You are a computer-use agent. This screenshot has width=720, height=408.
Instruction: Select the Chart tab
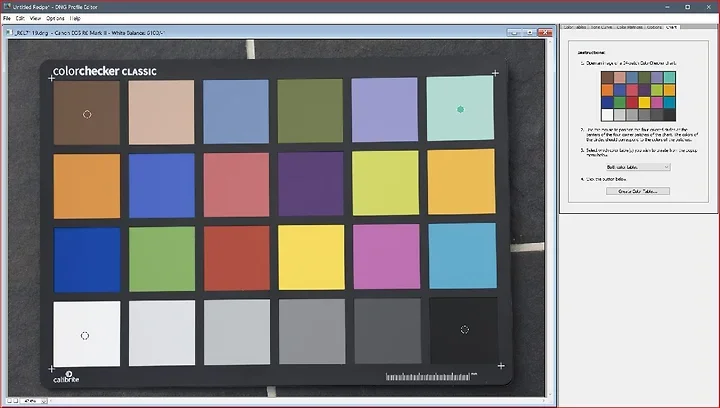click(x=671, y=27)
